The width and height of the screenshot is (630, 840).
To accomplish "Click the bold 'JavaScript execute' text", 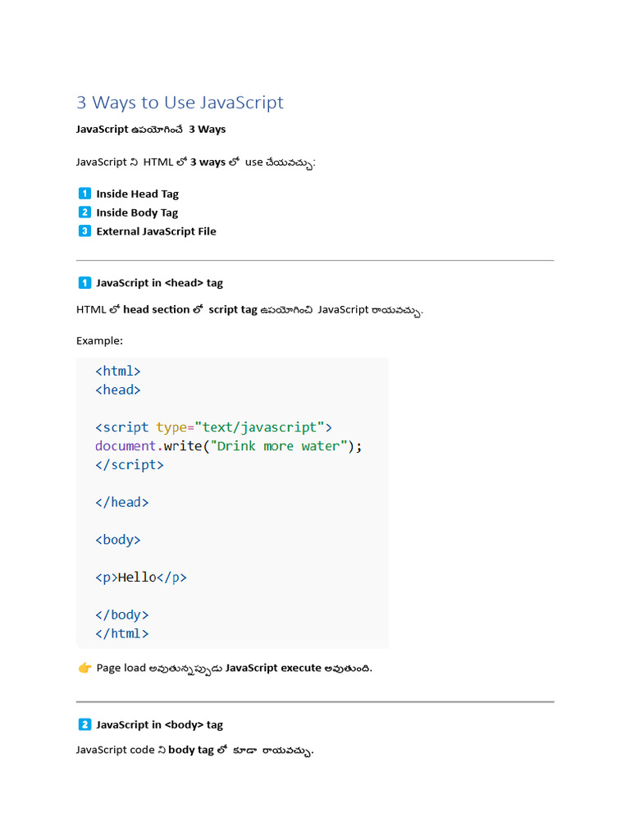I will click(273, 668).
